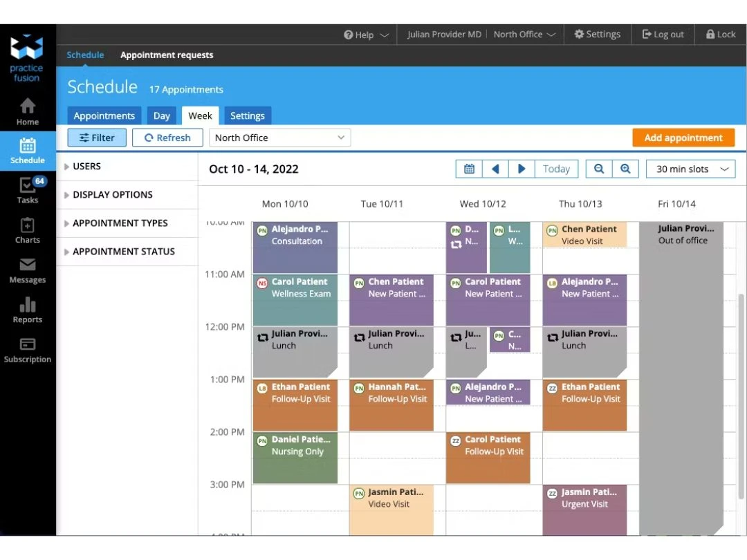
Task: Select Julian Provider Out of office block
Action: (x=681, y=378)
